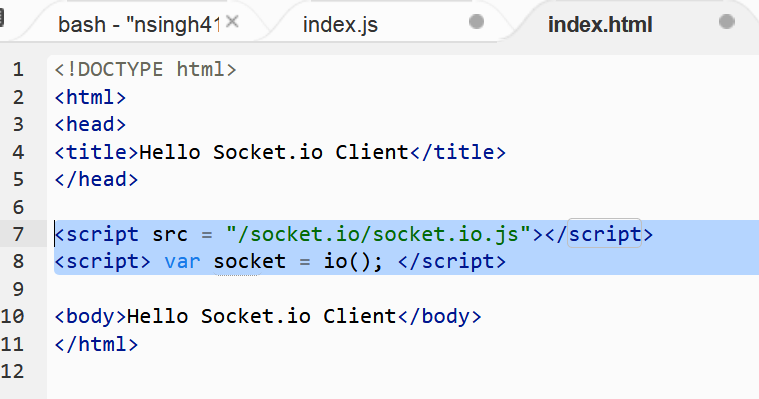Click the <!DOCTYPE html> declaration
Viewport: 759px width, 399px height.
(x=145, y=70)
